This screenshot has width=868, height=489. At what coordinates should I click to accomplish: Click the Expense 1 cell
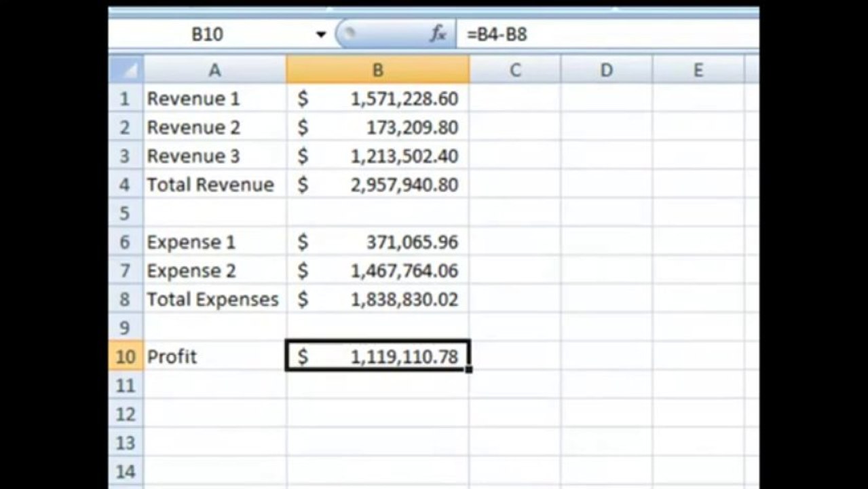click(214, 242)
